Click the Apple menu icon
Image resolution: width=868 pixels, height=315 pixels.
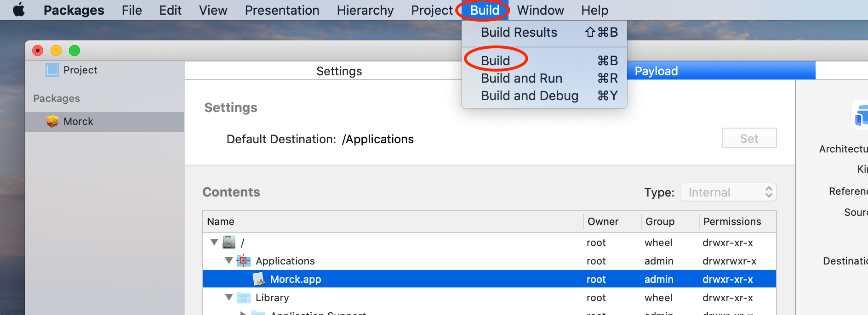pos(19,10)
